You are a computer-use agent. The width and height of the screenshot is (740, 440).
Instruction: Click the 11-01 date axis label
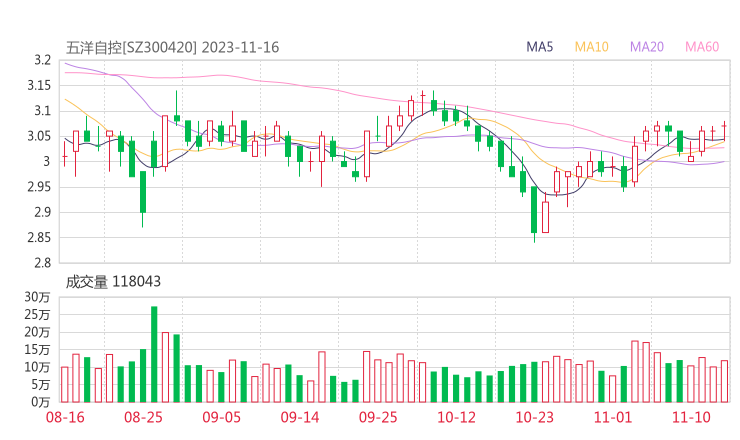coord(613,417)
